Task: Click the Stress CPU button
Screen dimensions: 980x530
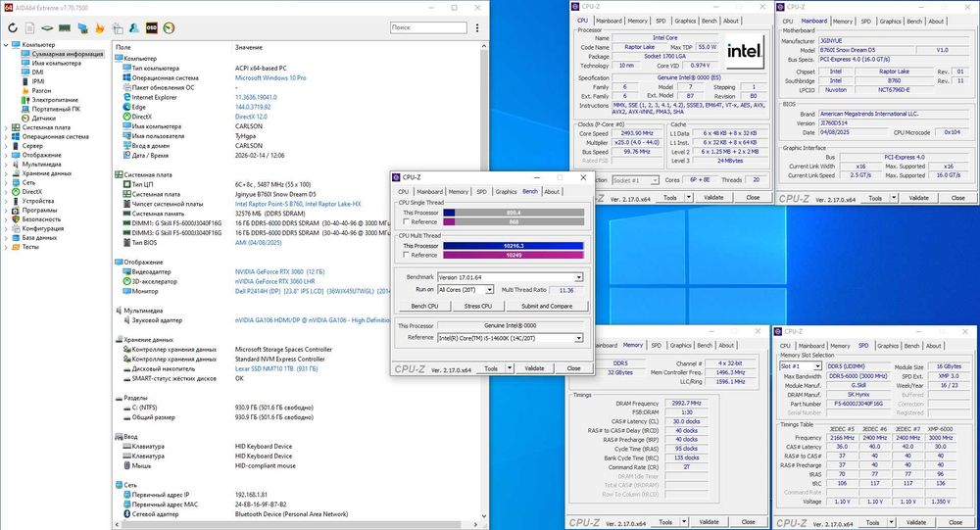Action: pyautogui.click(x=478, y=307)
